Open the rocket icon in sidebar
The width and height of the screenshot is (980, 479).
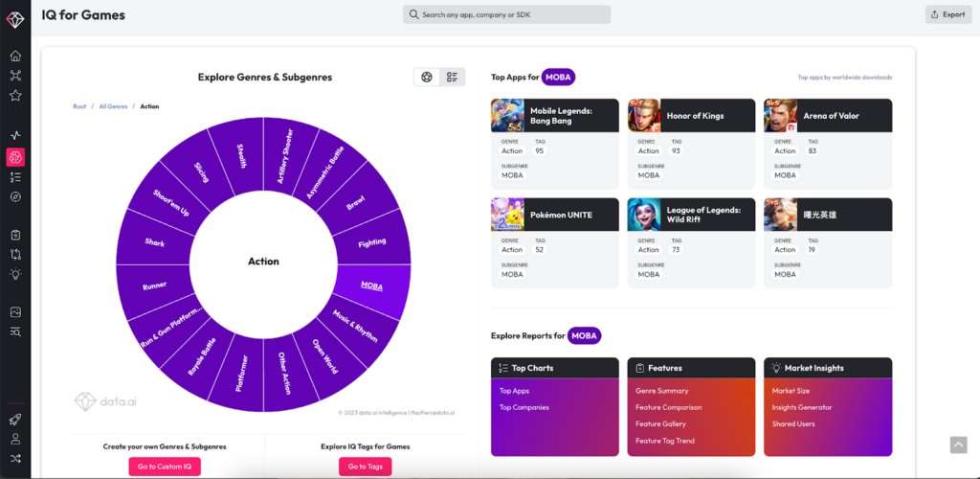(15, 419)
